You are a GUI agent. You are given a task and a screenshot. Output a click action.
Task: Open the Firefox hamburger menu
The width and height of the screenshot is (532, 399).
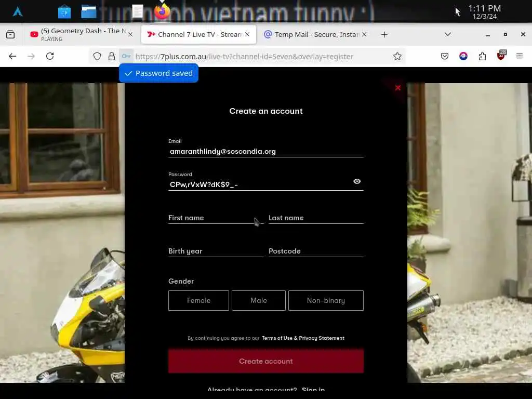520,56
